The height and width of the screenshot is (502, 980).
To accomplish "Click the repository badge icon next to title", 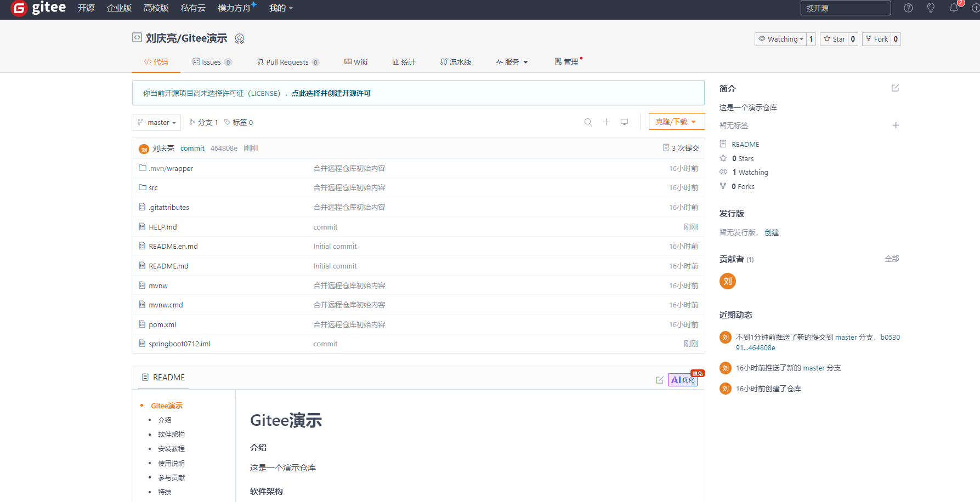I will coord(239,38).
